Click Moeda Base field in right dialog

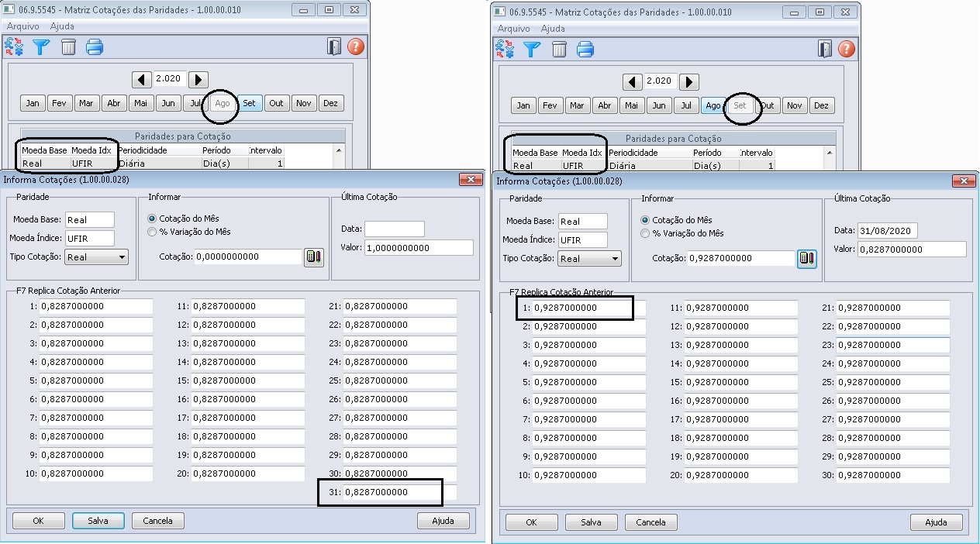[x=583, y=222]
